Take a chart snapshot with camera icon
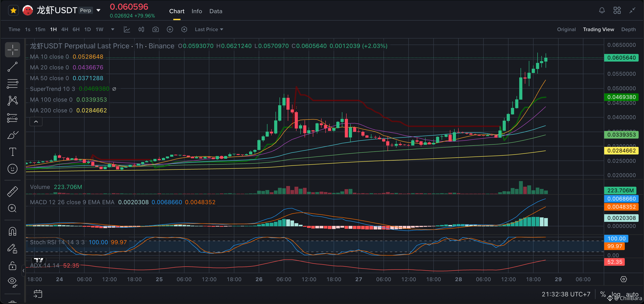Image resolution: width=644 pixels, height=304 pixels. 155,30
